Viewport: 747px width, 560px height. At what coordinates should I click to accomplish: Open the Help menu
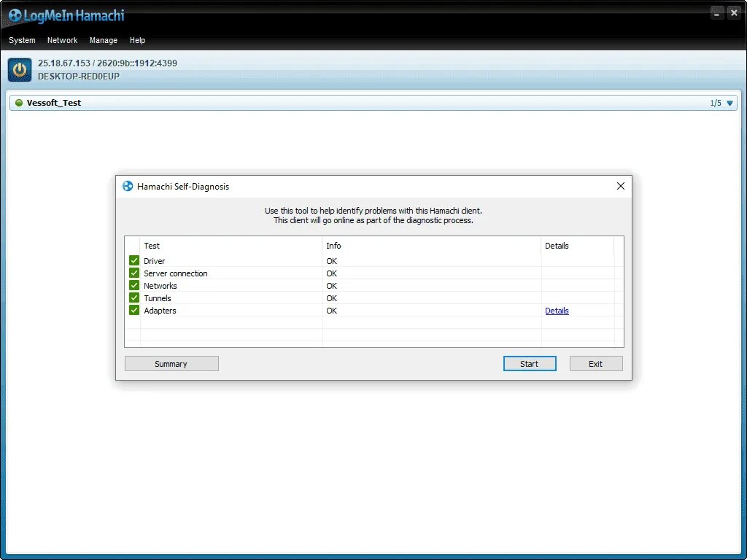coord(137,41)
